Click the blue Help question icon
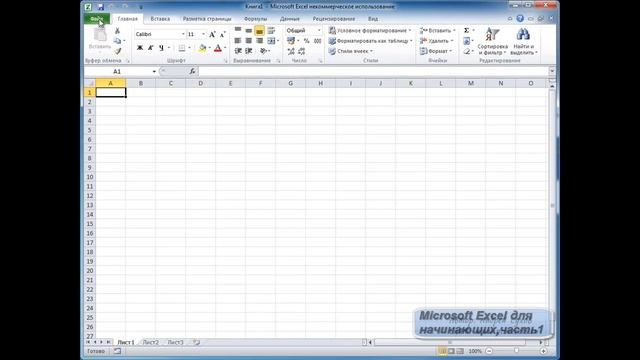 click(520, 18)
